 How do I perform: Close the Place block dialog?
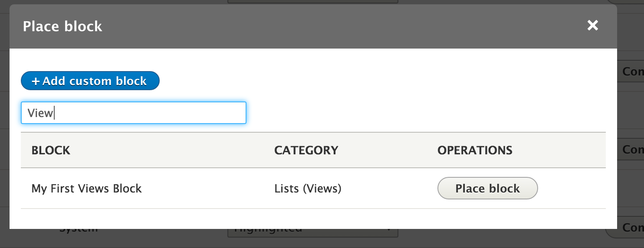click(592, 26)
